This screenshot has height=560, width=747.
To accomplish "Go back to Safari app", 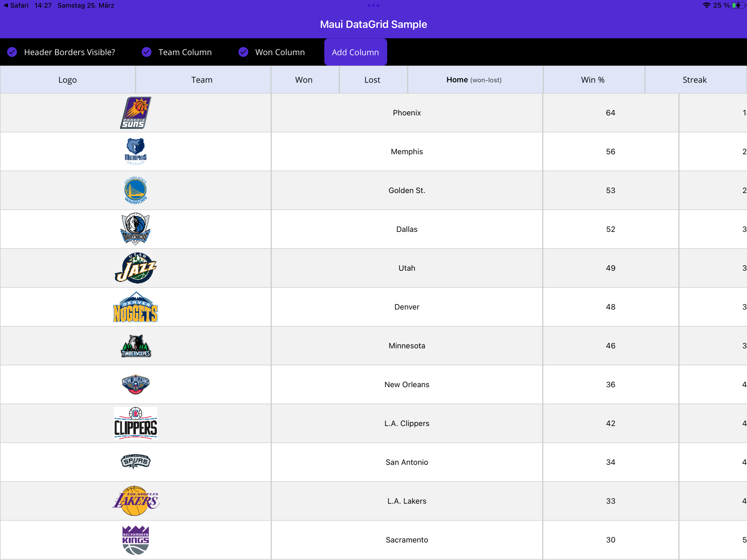I will (x=16, y=5).
